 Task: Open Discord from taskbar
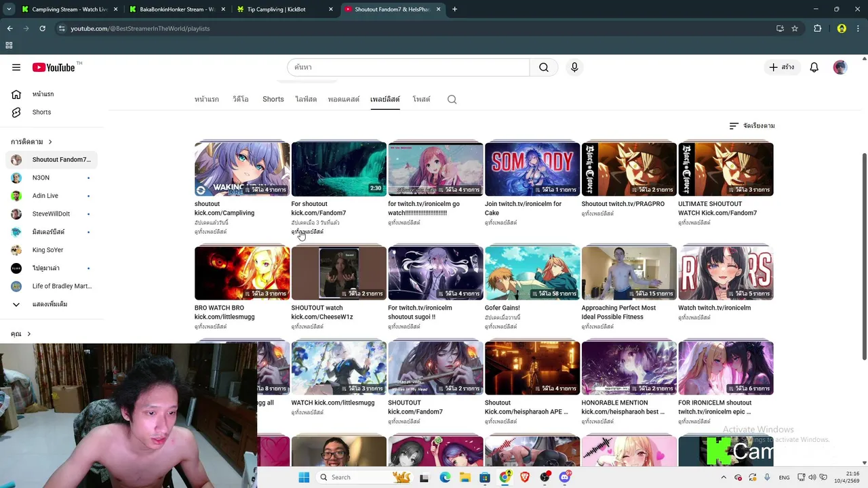565,477
